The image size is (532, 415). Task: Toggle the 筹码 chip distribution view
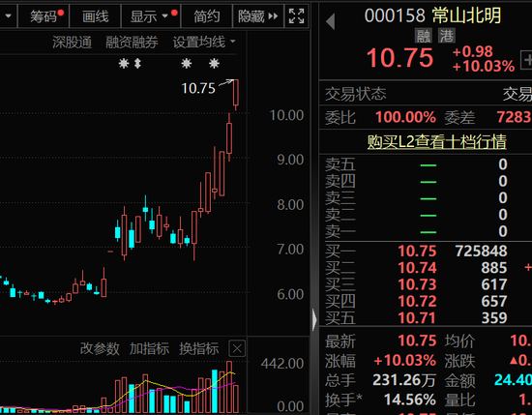pyautogui.click(x=44, y=15)
